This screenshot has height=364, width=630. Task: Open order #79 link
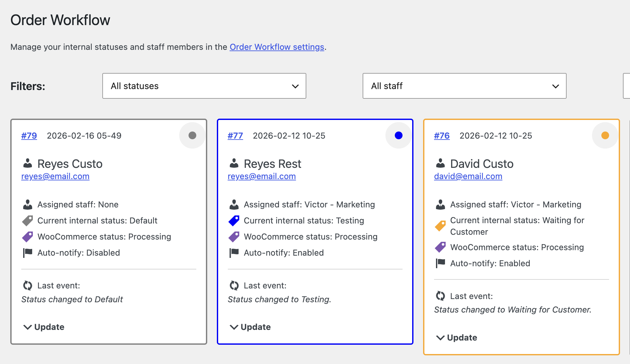point(29,136)
